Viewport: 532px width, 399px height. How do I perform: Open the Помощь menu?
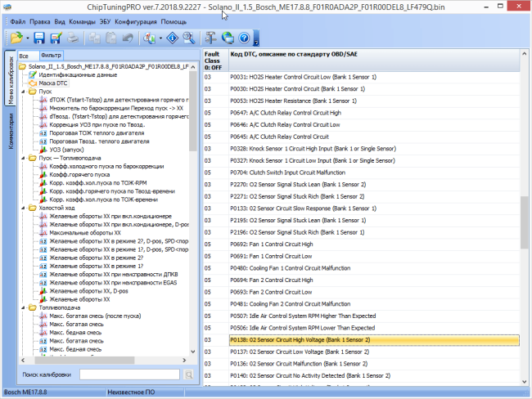point(174,22)
